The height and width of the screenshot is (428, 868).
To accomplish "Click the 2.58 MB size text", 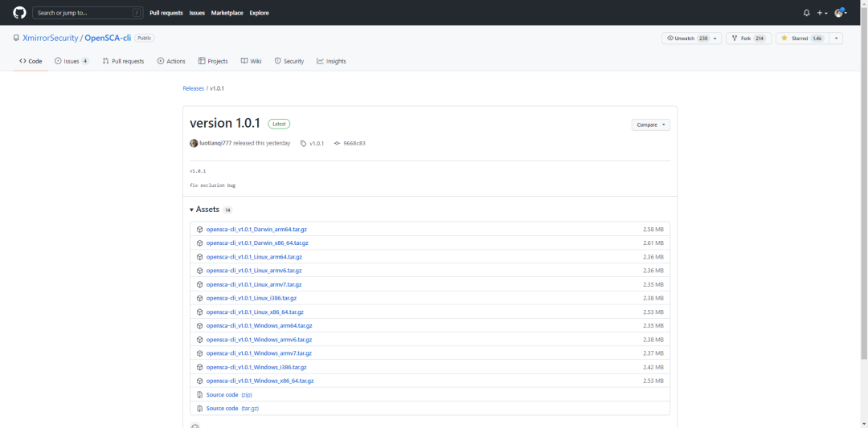I will [653, 229].
